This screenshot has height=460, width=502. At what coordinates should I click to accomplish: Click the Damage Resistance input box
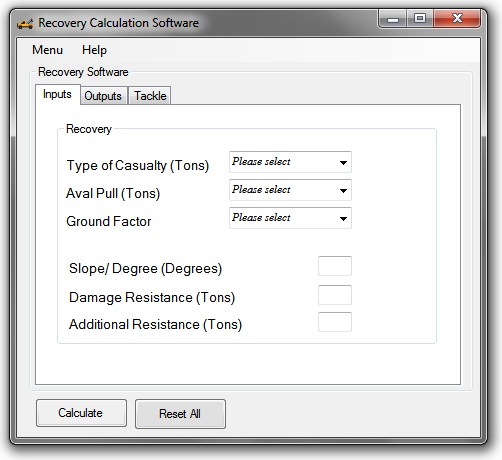click(335, 295)
